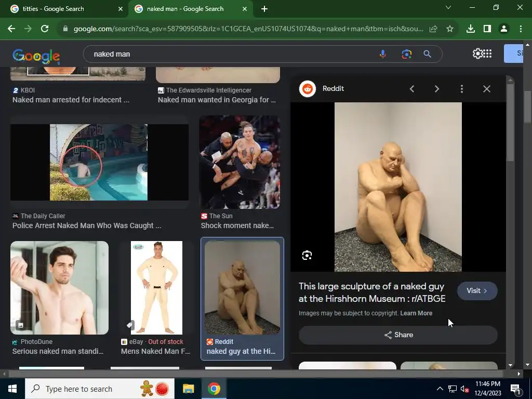This screenshot has height=399, width=532.
Task: Open more options in Reddit preview panel
Action: (x=462, y=89)
